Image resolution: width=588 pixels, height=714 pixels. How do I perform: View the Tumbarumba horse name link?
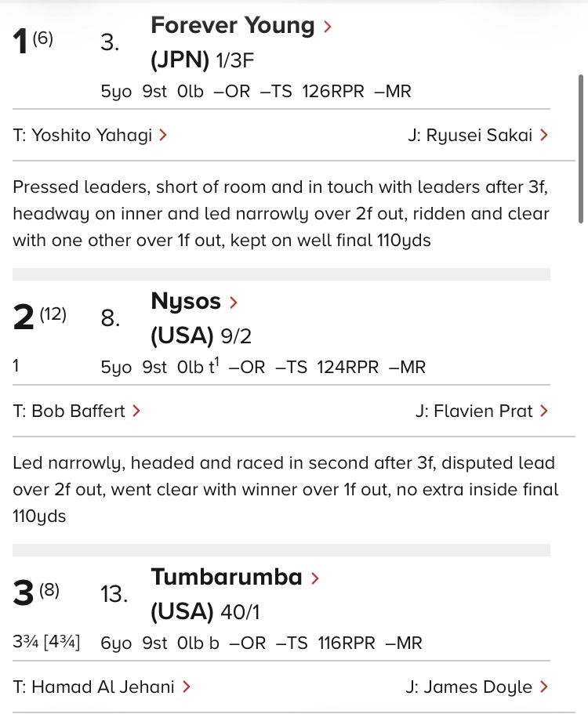(x=226, y=578)
